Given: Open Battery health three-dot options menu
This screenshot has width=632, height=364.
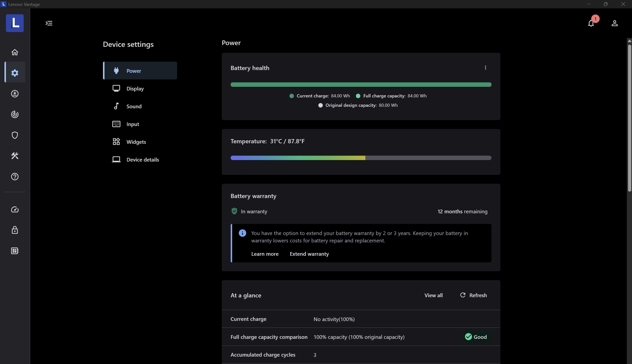Looking at the screenshot, I should (485, 68).
